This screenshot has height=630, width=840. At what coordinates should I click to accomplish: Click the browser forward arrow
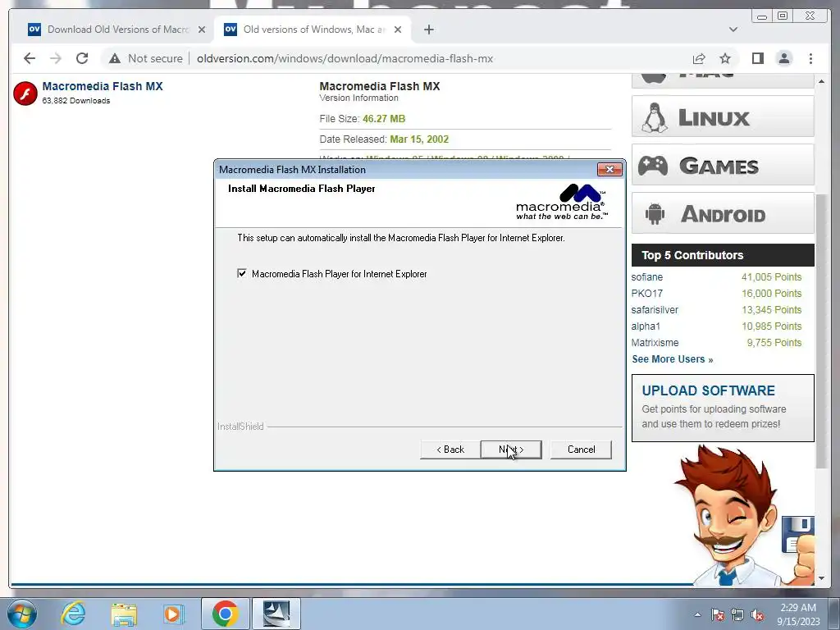(x=56, y=58)
